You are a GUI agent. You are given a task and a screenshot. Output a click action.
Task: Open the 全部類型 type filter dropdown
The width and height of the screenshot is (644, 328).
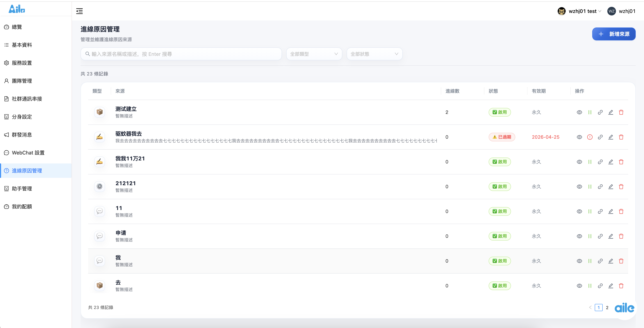coord(314,54)
